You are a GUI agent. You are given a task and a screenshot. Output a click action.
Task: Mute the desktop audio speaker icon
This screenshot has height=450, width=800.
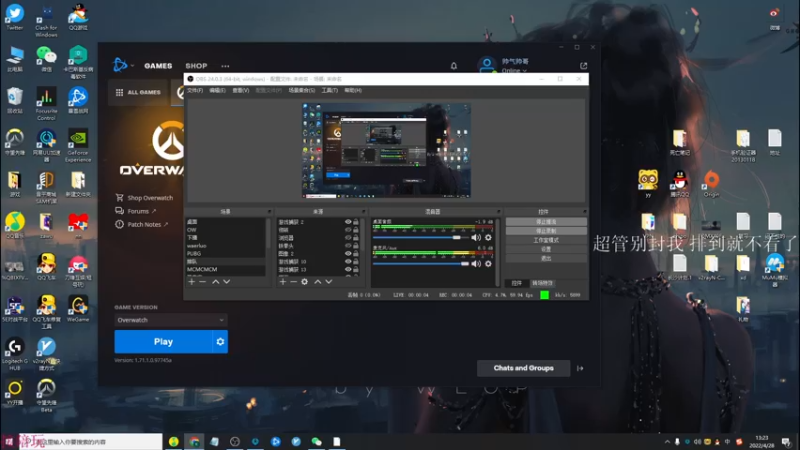pyautogui.click(x=476, y=237)
